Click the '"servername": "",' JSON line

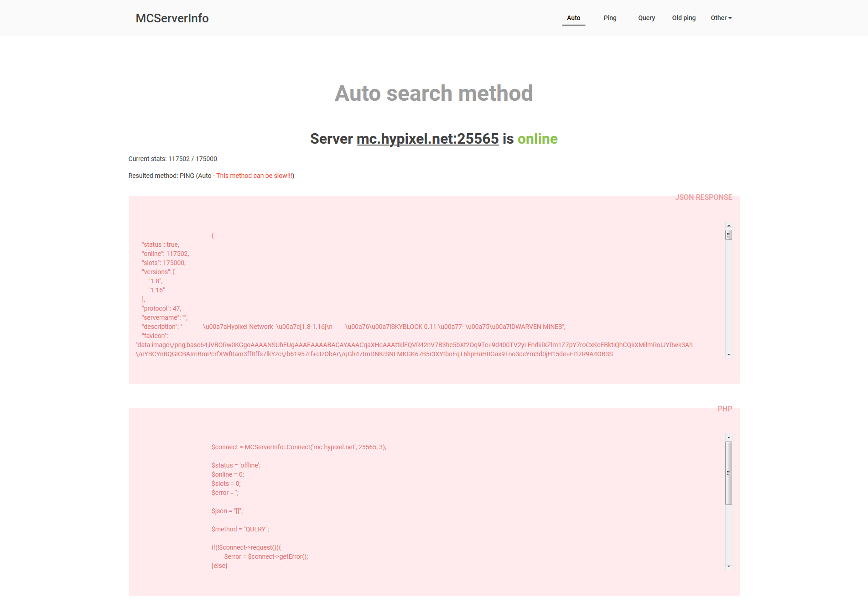(x=165, y=317)
